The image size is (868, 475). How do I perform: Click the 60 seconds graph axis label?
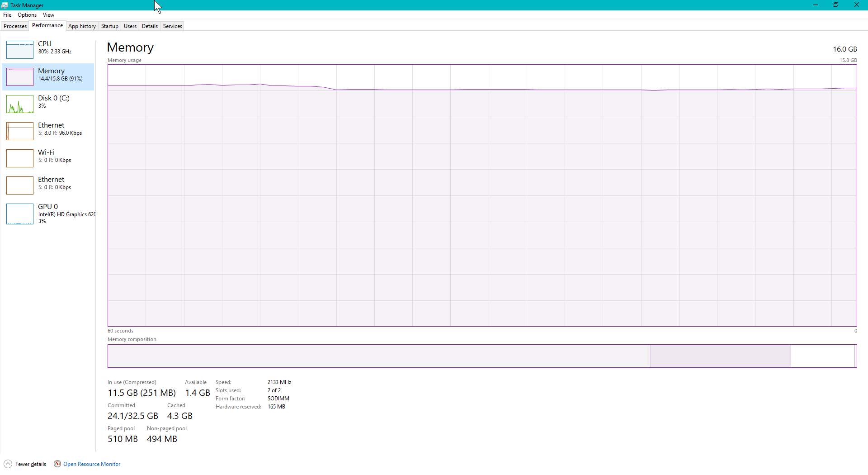pos(120,331)
